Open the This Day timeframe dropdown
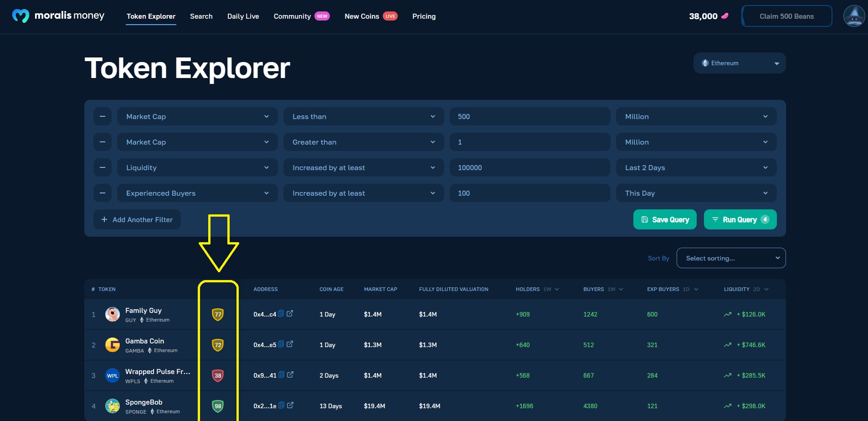This screenshot has width=868, height=421. click(696, 193)
